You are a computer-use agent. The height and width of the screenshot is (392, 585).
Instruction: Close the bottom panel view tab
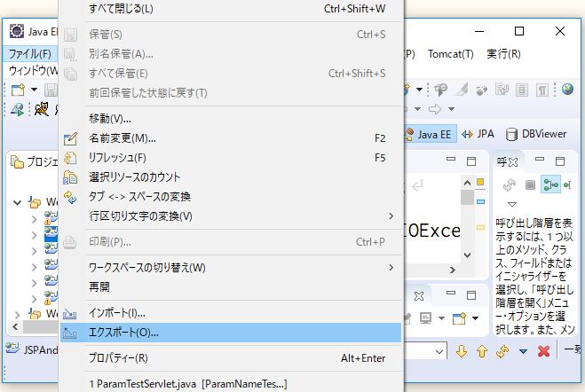(419, 296)
